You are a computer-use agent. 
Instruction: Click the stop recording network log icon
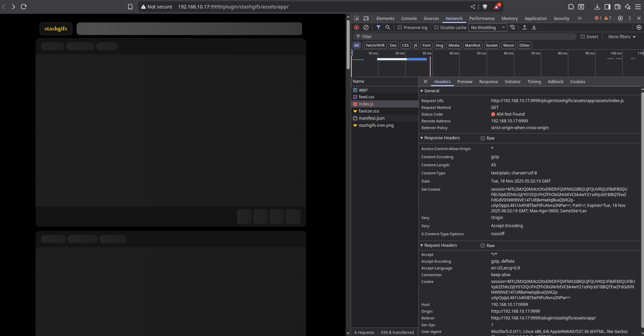[x=356, y=27]
